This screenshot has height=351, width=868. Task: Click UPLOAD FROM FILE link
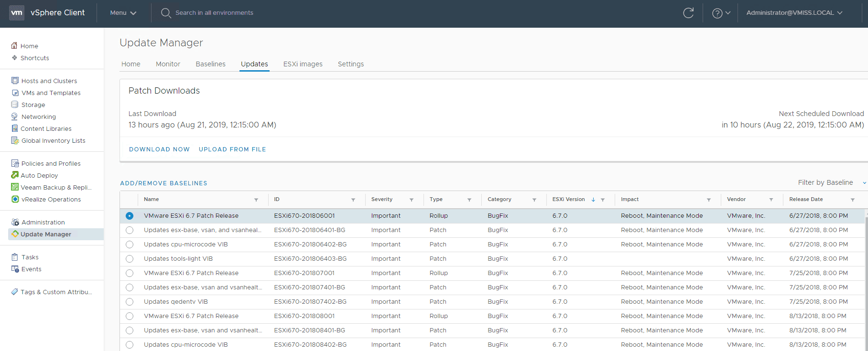(x=232, y=149)
